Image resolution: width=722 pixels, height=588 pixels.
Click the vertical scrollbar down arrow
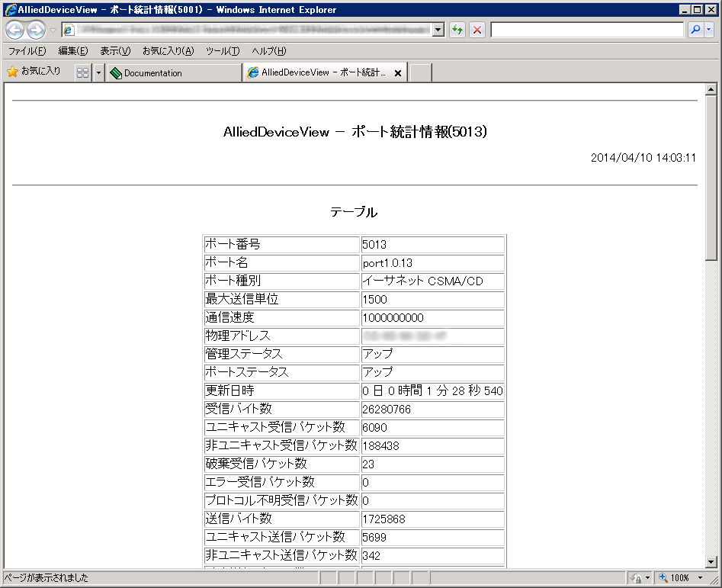click(711, 561)
